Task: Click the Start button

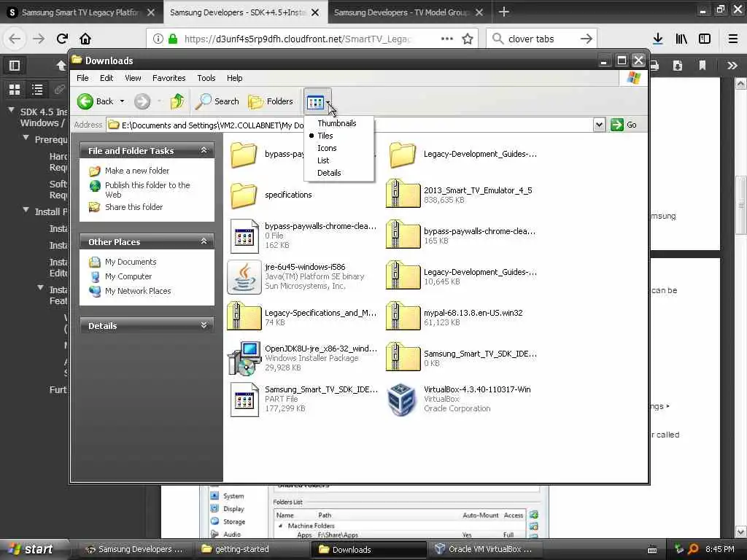Action: 31,549
